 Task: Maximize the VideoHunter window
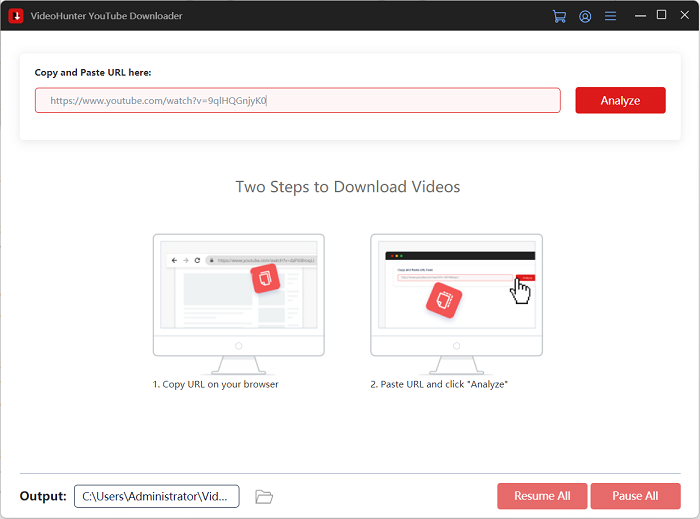tap(661, 15)
